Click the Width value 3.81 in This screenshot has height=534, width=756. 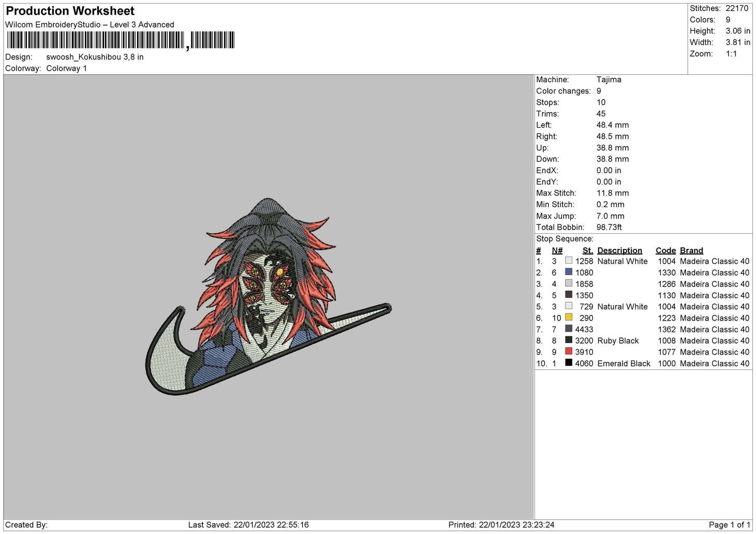(738, 42)
